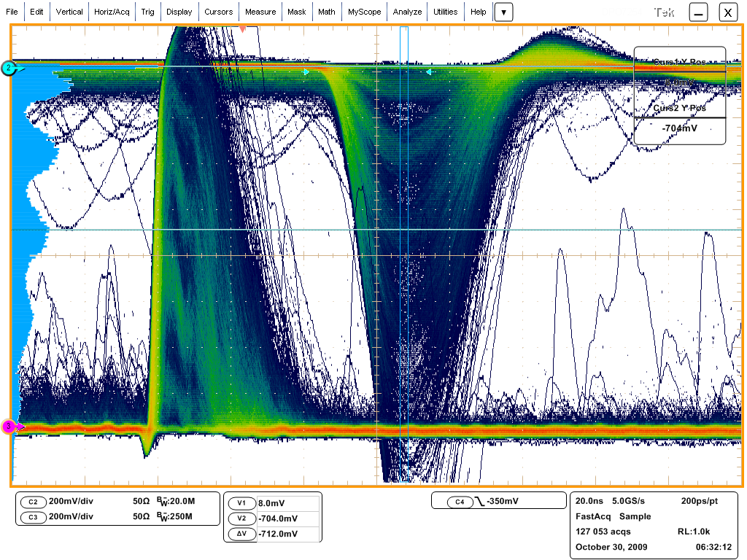The image size is (747, 560).
Task: Click the V1 cursor readout badge
Action: pyautogui.click(x=241, y=504)
